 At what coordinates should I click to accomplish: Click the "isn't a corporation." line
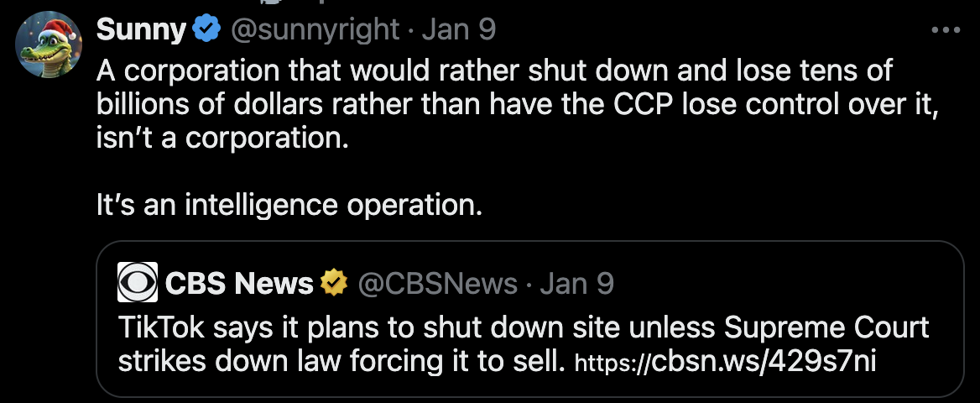coord(222,137)
